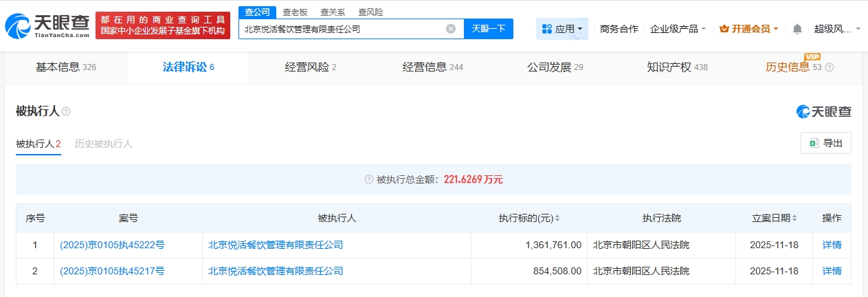Click question icon beside 历史信息 tab

pos(829,67)
